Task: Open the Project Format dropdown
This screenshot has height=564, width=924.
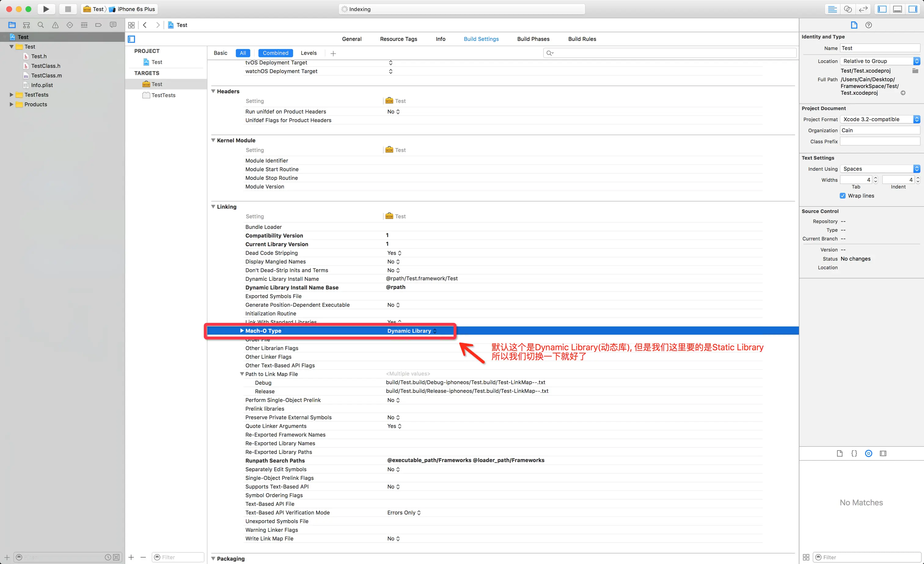Action: pos(880,119)
